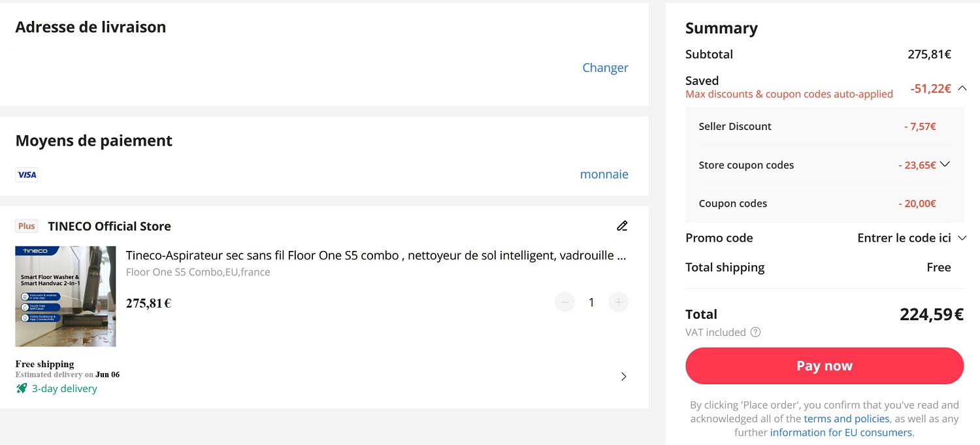Open information for EU consumers link
This screenshot has height=445, width=980.
841,433
